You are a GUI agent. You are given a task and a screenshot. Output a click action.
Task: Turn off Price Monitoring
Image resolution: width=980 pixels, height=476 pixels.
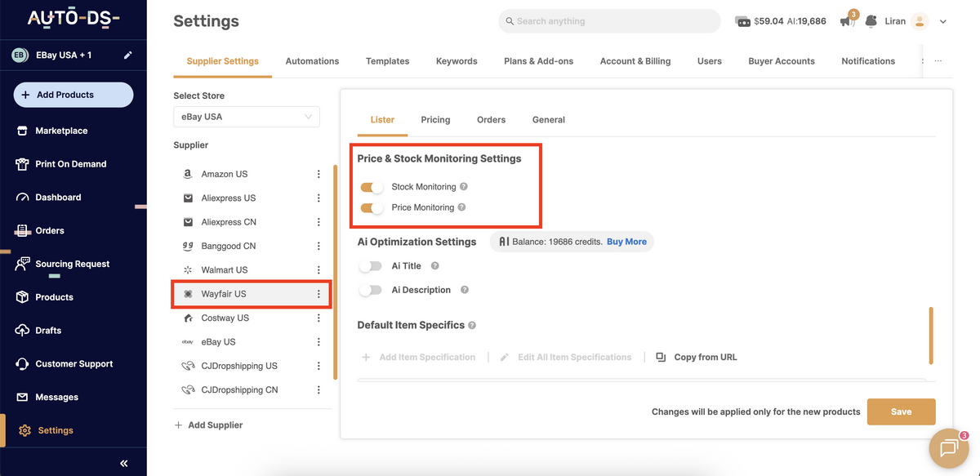tap(371, 207)
